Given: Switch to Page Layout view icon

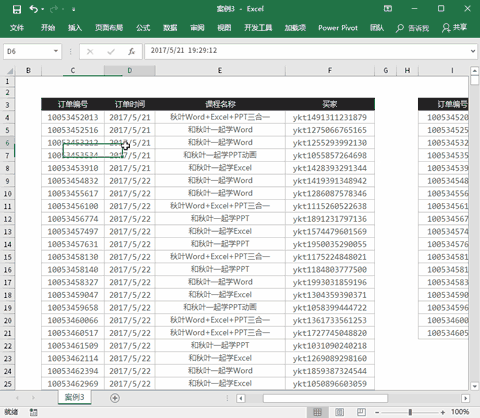Looking at the screenshot, I should (339, 412).
